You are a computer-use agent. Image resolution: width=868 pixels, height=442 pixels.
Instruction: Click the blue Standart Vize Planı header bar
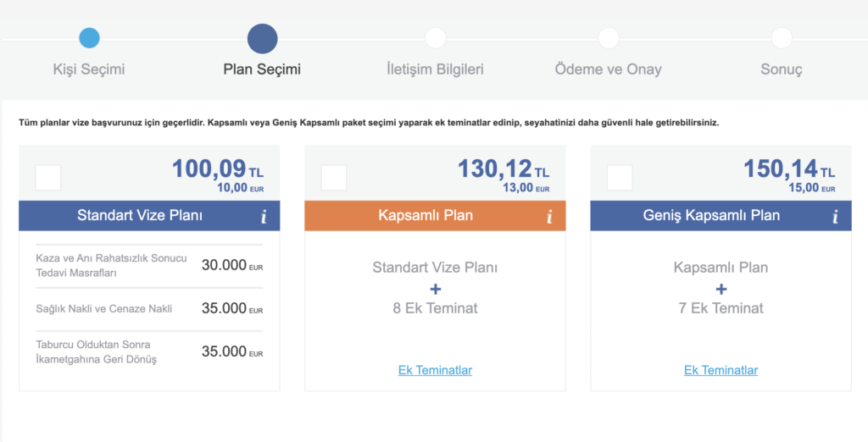click(149, 216)
